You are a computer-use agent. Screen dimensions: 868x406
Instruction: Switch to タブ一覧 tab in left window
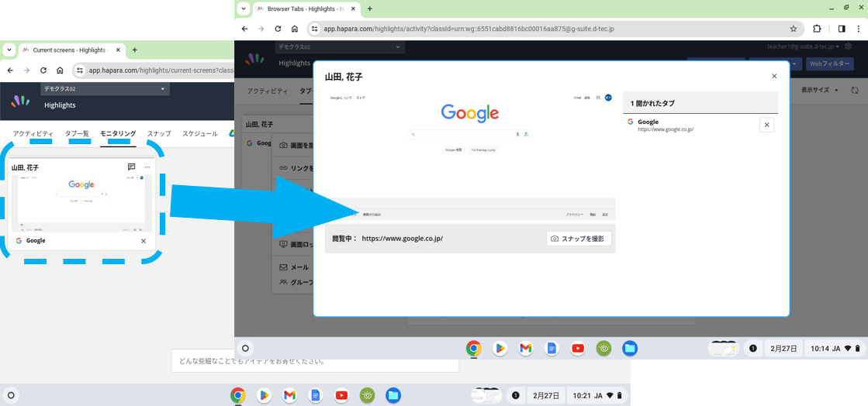77,134
